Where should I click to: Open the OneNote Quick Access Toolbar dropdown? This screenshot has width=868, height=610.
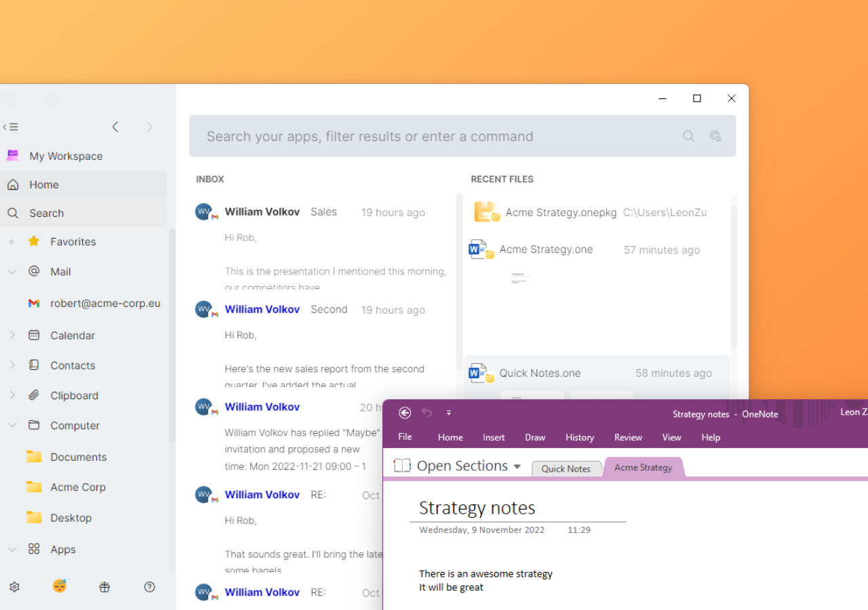pyautogui.click(x=449, y=413)
